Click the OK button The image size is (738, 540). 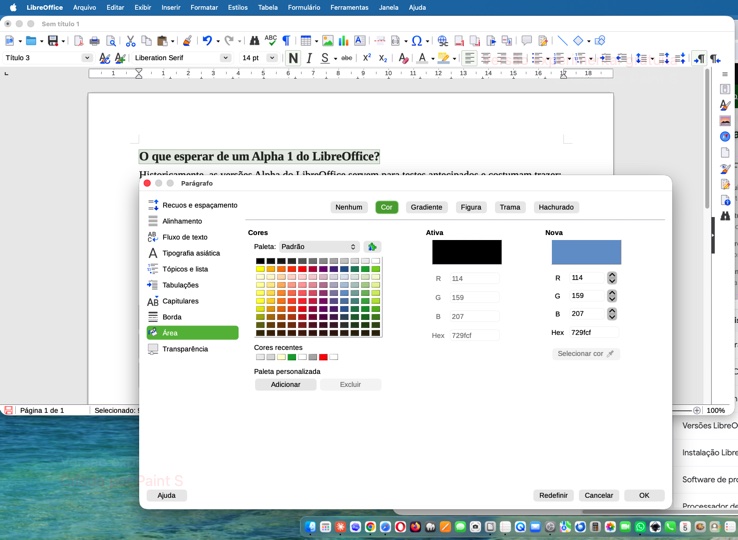coord(644,495)
